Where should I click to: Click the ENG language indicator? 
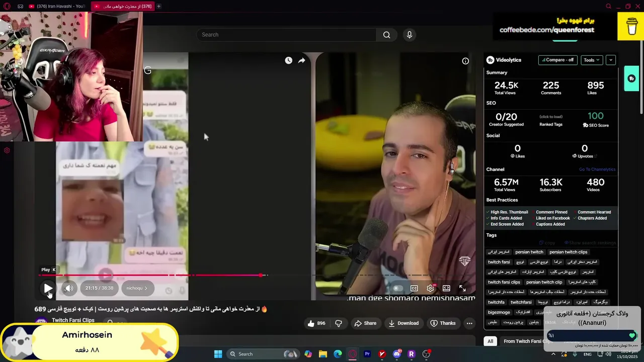[588, 354]
